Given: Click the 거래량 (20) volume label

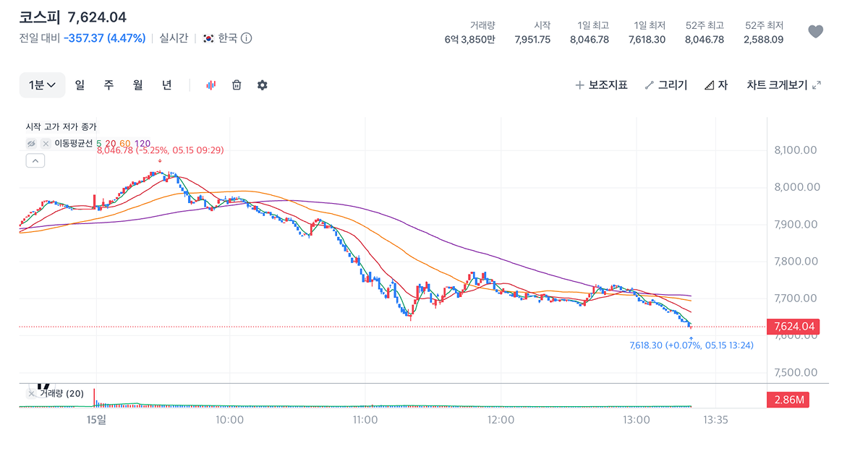Looking at the screenshot, I should tap(61, 394).
